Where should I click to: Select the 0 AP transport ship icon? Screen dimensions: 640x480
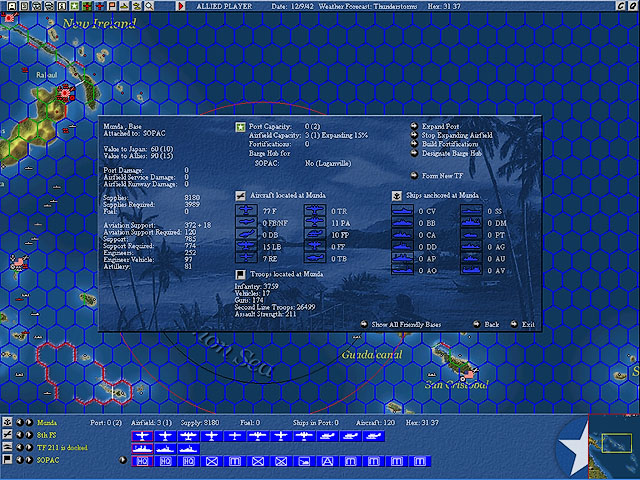(x=402, y=258)
